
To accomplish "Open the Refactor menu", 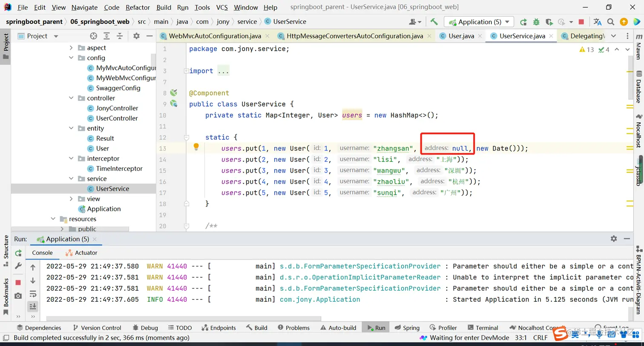I will tap(138, 7).
